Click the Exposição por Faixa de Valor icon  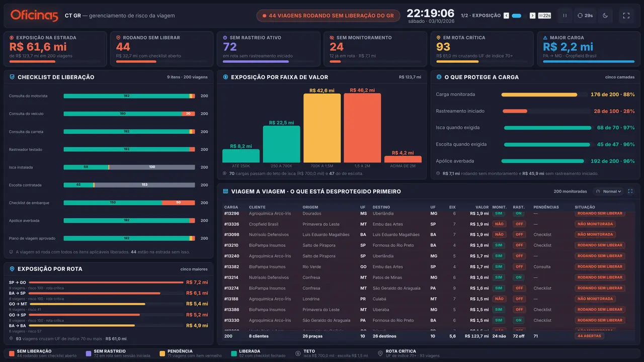pos(225,77)
